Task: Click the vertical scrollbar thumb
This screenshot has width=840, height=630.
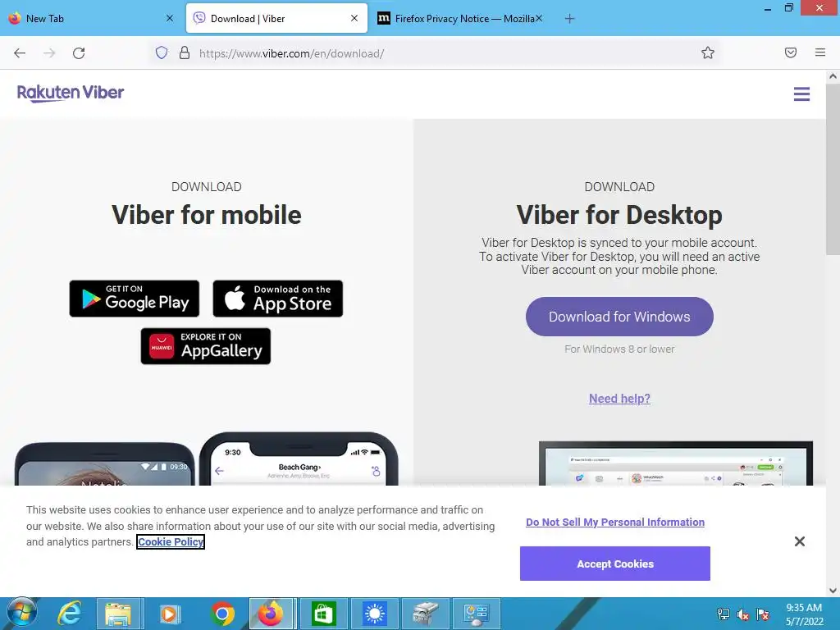Action: pos(833,168)
